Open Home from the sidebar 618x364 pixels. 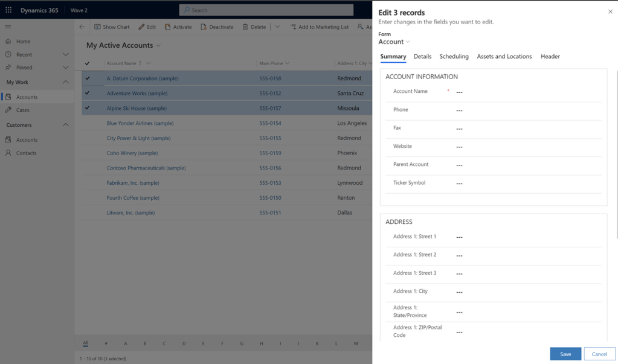[23, 42]
